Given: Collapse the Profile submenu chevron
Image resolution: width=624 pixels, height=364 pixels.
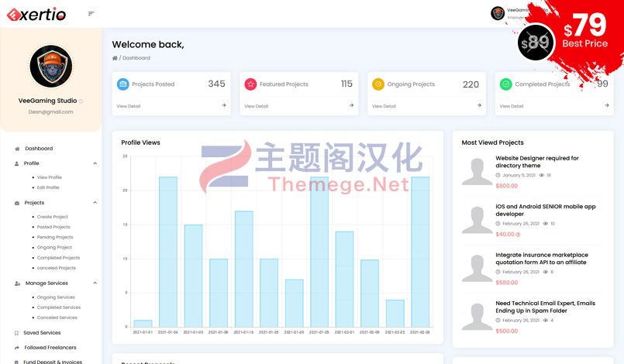Looking at the screenshot, I should click(95, 163).
